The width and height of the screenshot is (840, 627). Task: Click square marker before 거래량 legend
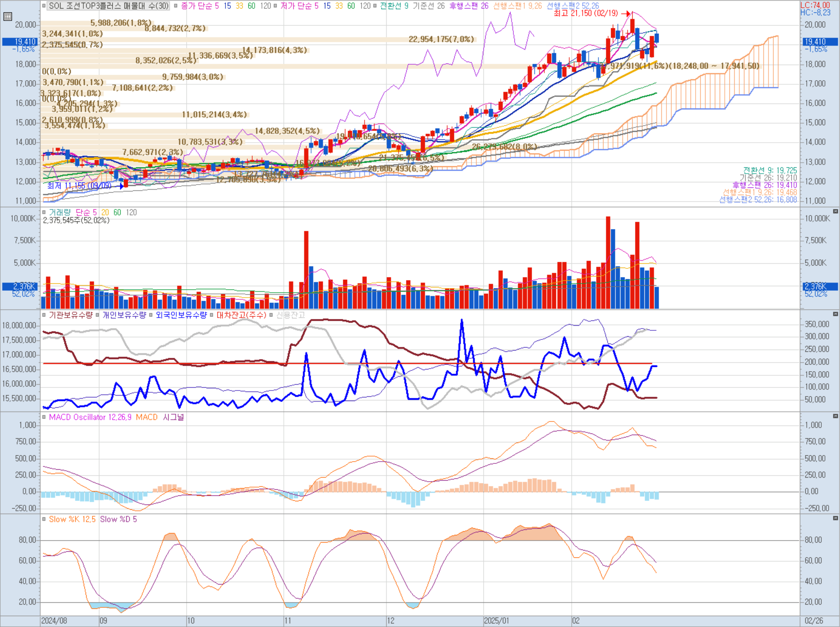(x=44, y=212)
